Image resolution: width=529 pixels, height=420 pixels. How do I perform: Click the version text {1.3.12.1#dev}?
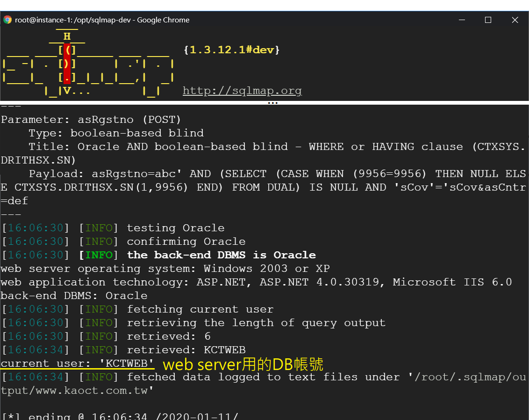pyautogui.click(x=231, y=50)
